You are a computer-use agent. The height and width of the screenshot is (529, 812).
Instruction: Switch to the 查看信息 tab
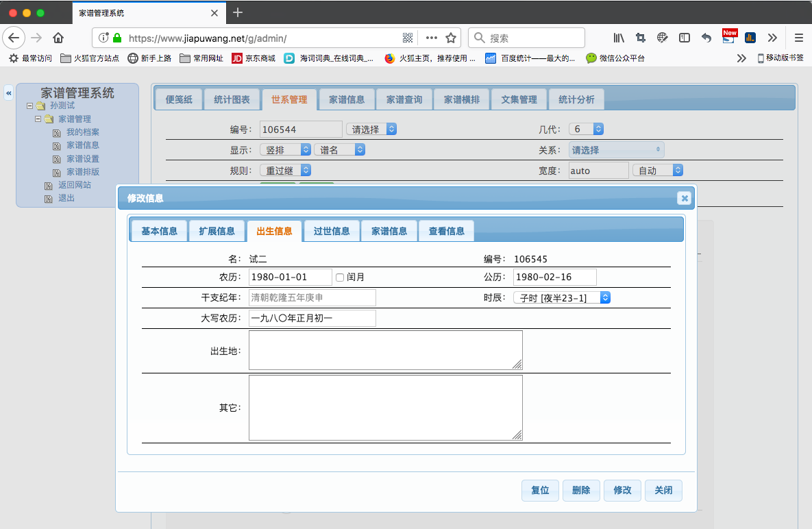point(447,231)
